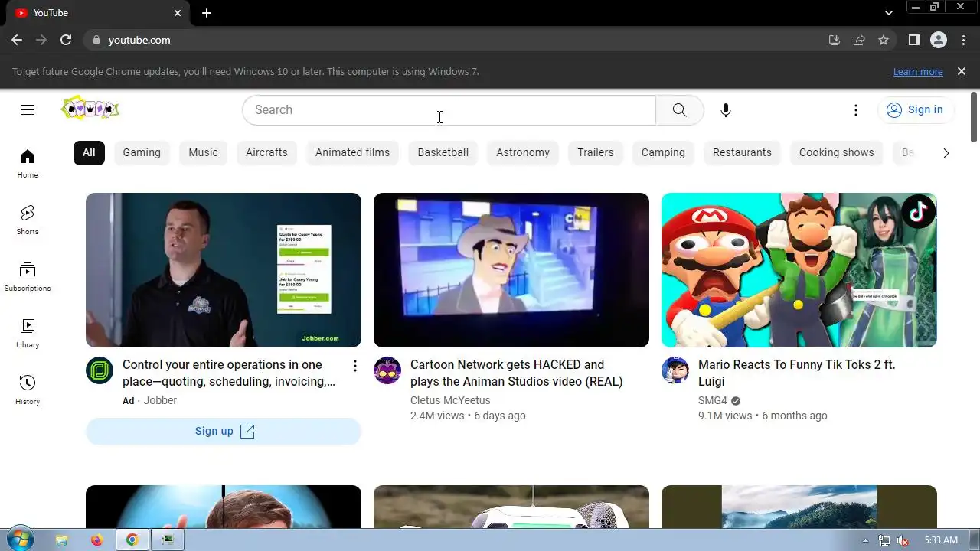Open Library in sidebar
Screen dimensions: 980x551
pyautogui.click(x=28, y=334)
